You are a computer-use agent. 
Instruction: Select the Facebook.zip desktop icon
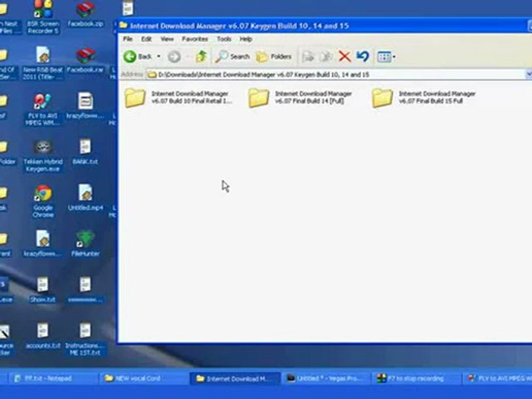[85, 14]
